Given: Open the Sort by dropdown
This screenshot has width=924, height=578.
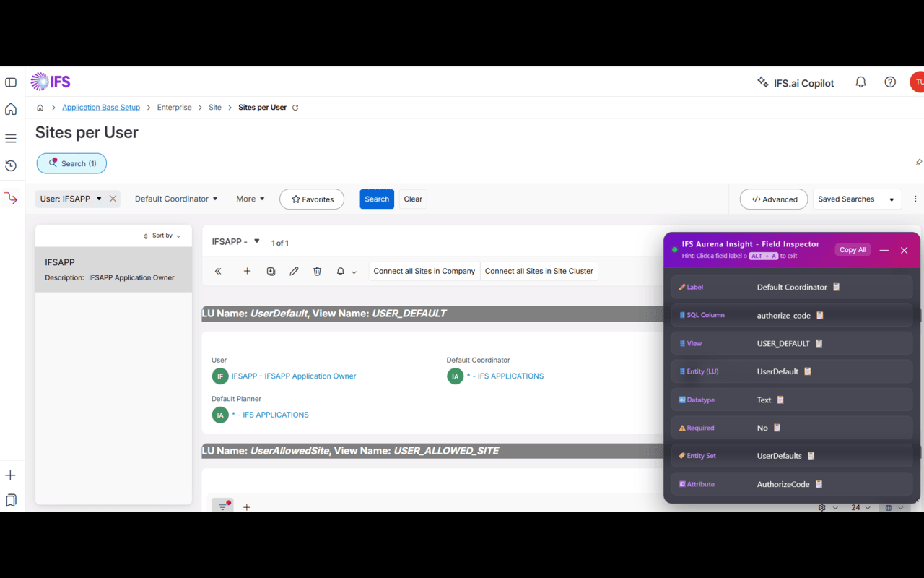Looking at the screenshot, I should [162, 236].
